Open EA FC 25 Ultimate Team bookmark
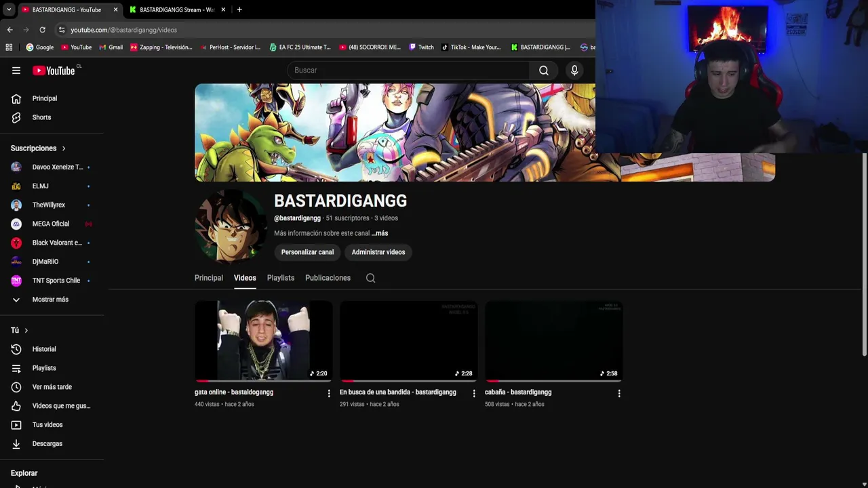Viewport: 868px width, 488px height. pyautogui.click(x=300, y=47)
